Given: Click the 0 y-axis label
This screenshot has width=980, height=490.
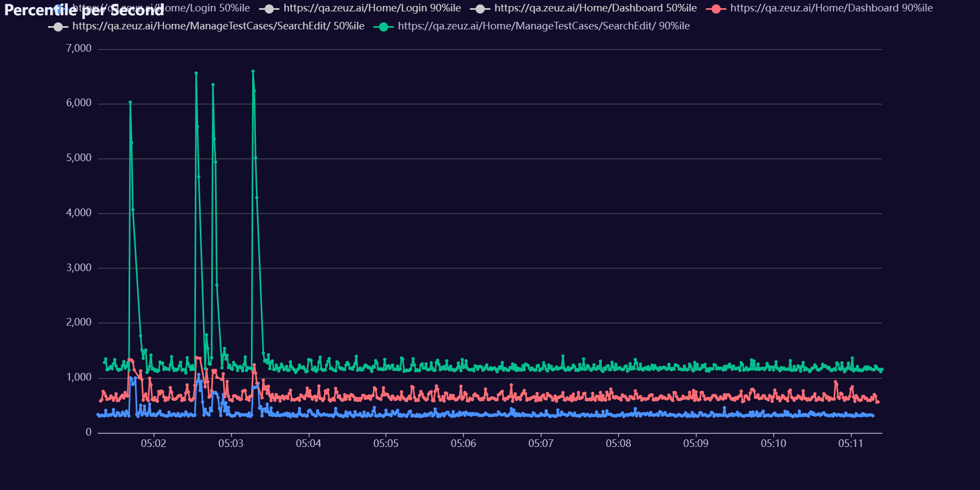Looking at the screenshot, I should [89, 432].
